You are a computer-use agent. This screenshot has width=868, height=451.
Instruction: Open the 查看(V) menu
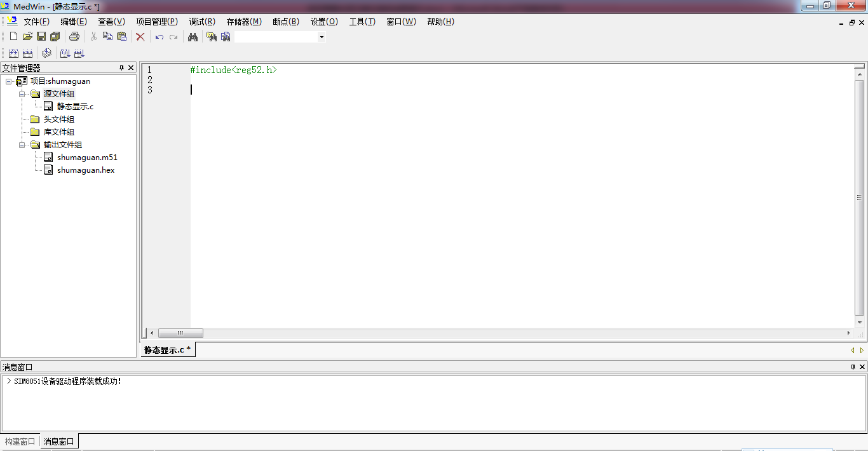[x=111, y=22]
